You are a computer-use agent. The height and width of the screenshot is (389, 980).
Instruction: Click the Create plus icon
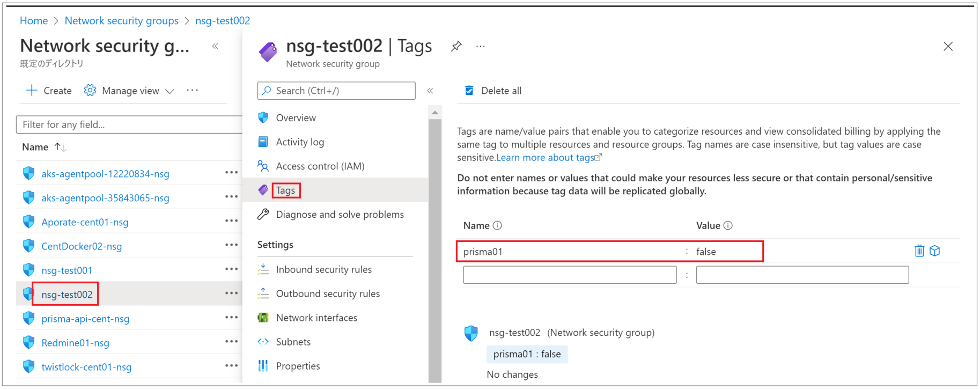[32, 91]
